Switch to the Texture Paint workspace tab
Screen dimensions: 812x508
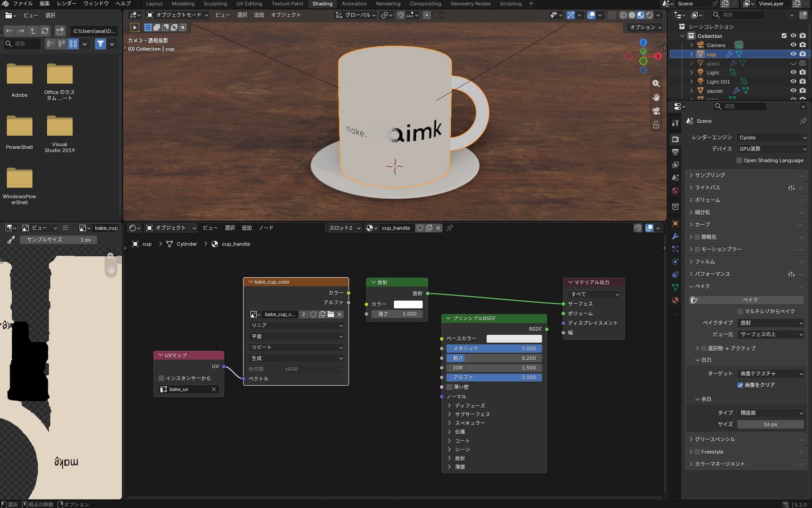click(x=287, y=4)
